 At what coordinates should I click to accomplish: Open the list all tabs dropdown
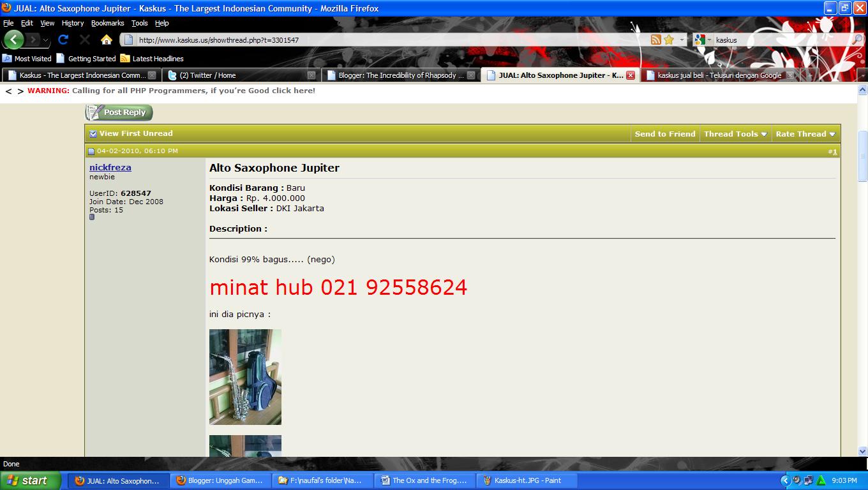pyautogui.click(x=862, y=75)
